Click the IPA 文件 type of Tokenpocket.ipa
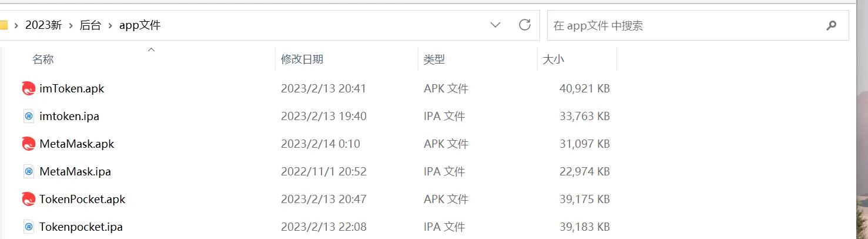 [x=444, y=227]
